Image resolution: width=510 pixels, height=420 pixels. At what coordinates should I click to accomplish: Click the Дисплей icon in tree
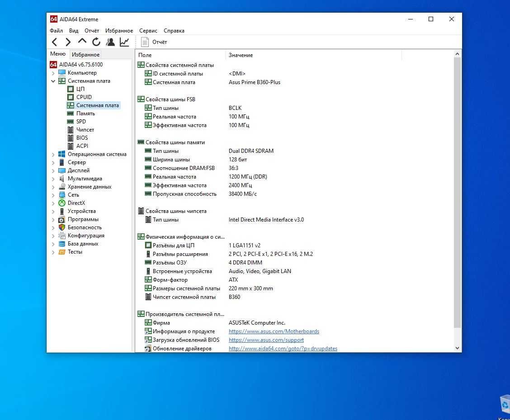tap(62, 170)
